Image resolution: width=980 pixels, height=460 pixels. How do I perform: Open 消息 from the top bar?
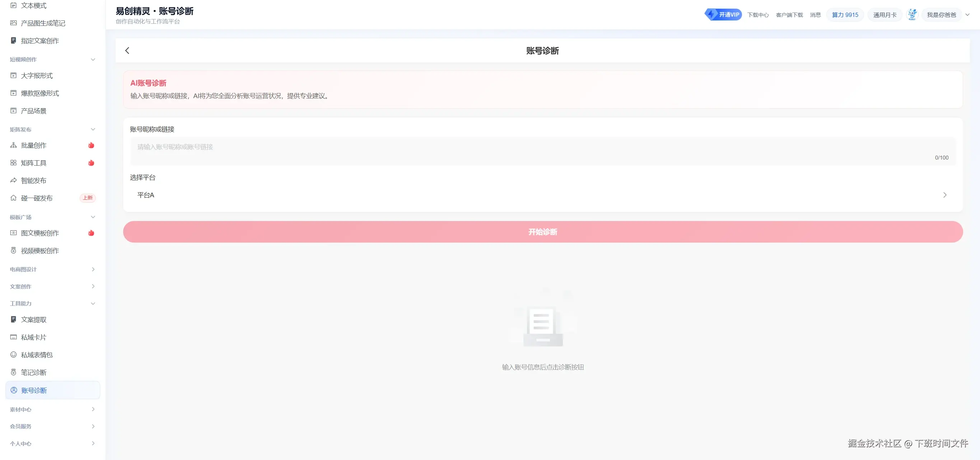pyautogui.click(x=816, y=14)
